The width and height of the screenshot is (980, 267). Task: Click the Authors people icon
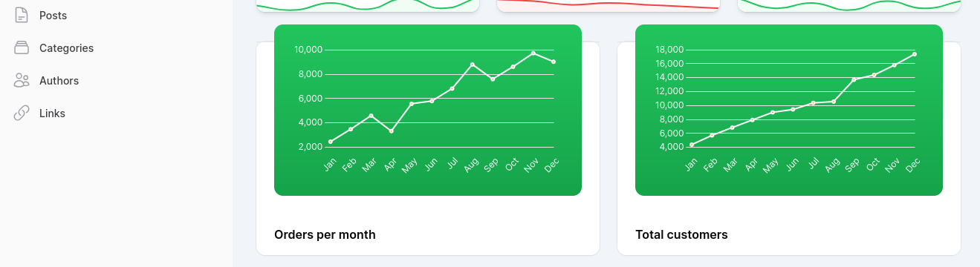click(x=22, y=80)
